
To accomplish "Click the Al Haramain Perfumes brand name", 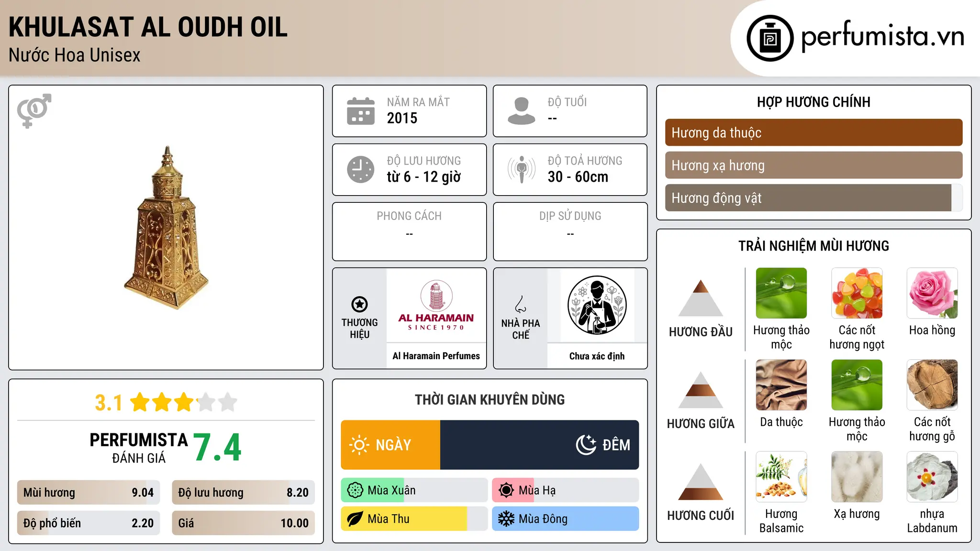I will pyautogui.click(x=436, y=356).
